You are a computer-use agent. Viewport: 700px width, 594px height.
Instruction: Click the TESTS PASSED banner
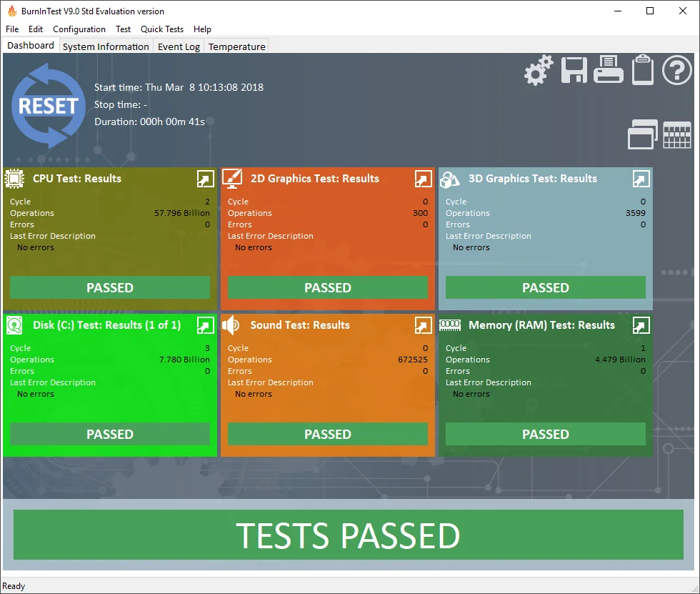[x=349, y=535]
